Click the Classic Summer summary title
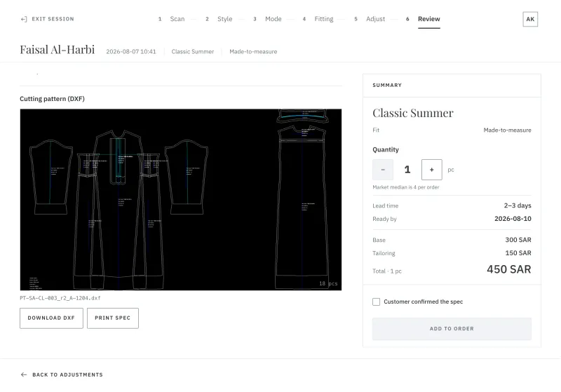 (413, 113)
